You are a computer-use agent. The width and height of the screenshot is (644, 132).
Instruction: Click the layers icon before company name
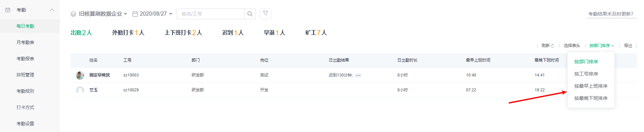point(73,14)
